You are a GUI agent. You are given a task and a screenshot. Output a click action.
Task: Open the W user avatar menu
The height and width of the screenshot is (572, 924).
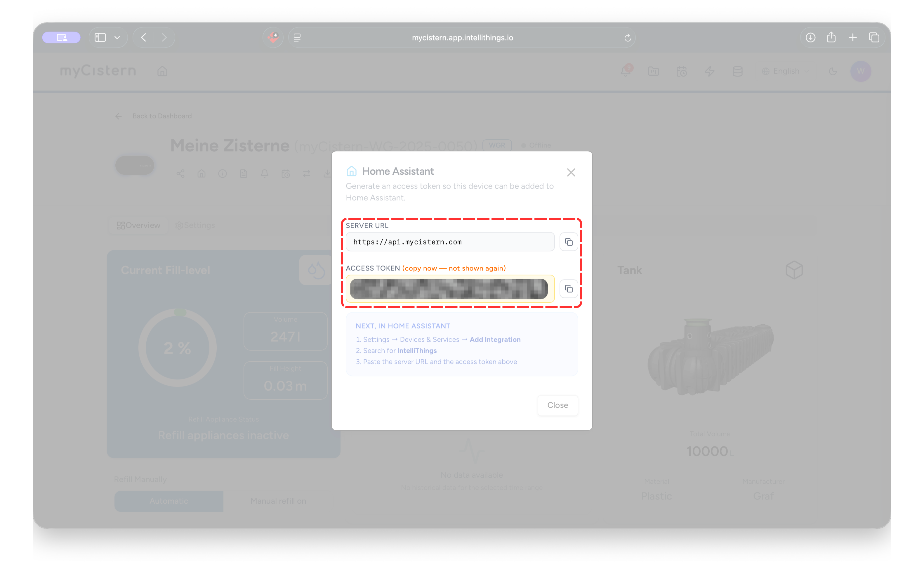coord(861,71)
